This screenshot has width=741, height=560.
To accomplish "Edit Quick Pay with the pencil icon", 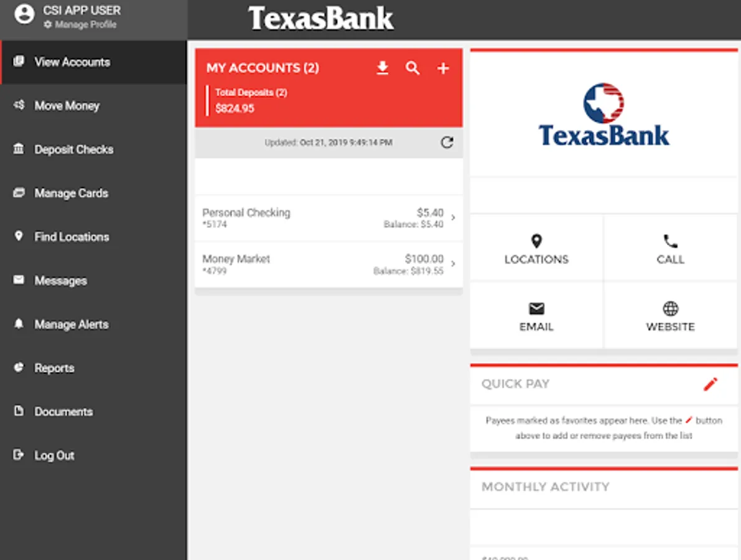I will coord(711,384).
